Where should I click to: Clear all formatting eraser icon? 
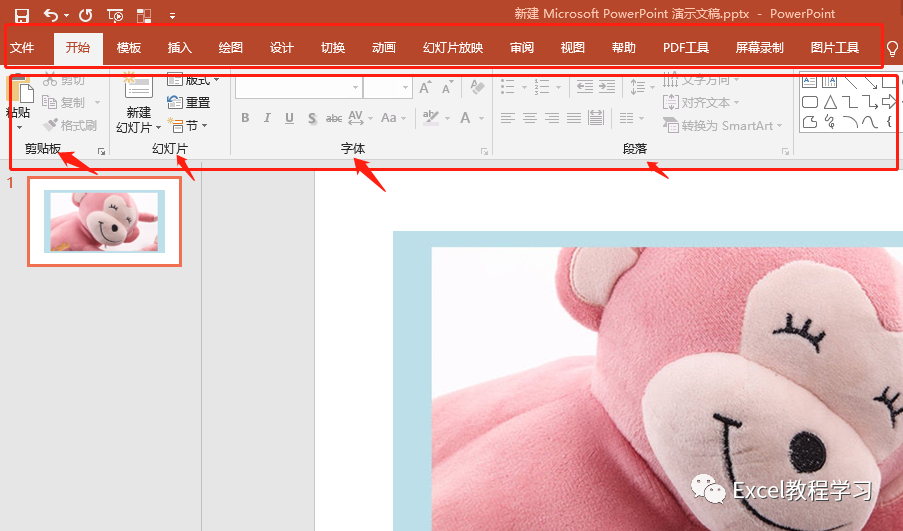[477, 88]
